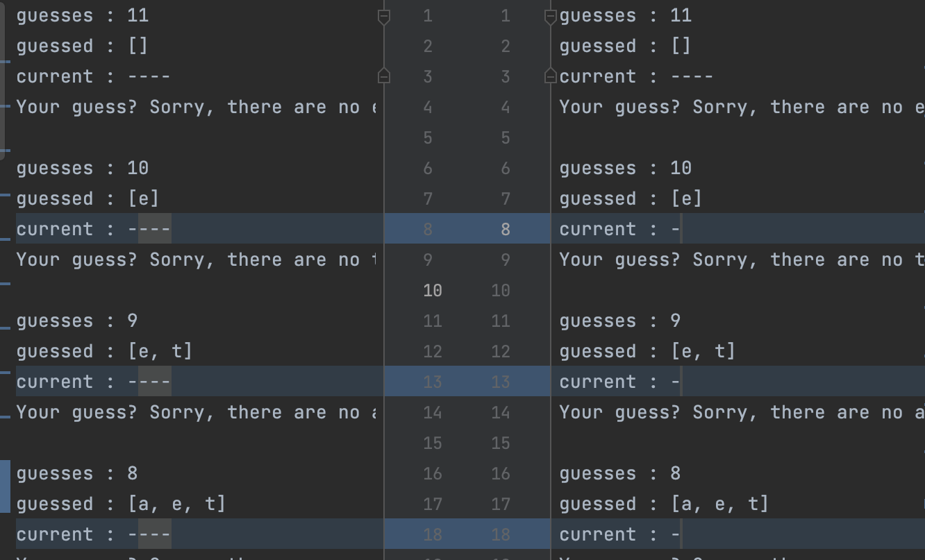Collapse fold end marker at line 3, left pane
925x560 pixels.
click(383, 76)
